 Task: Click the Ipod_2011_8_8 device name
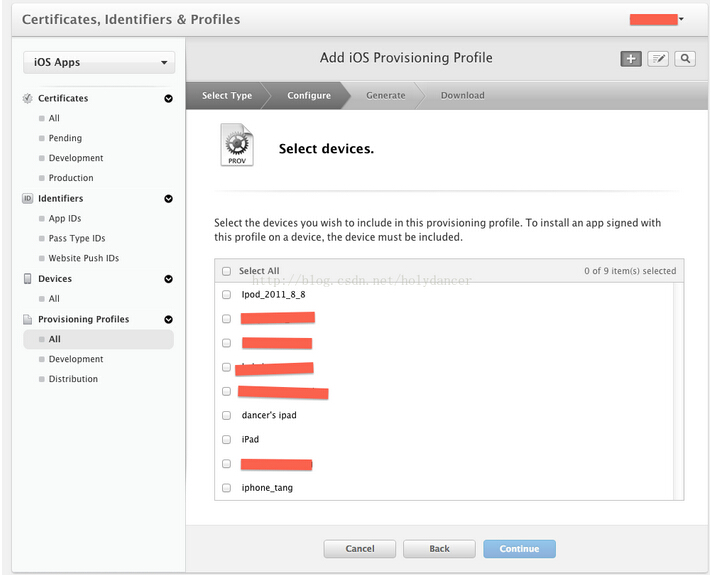[273, 295]
